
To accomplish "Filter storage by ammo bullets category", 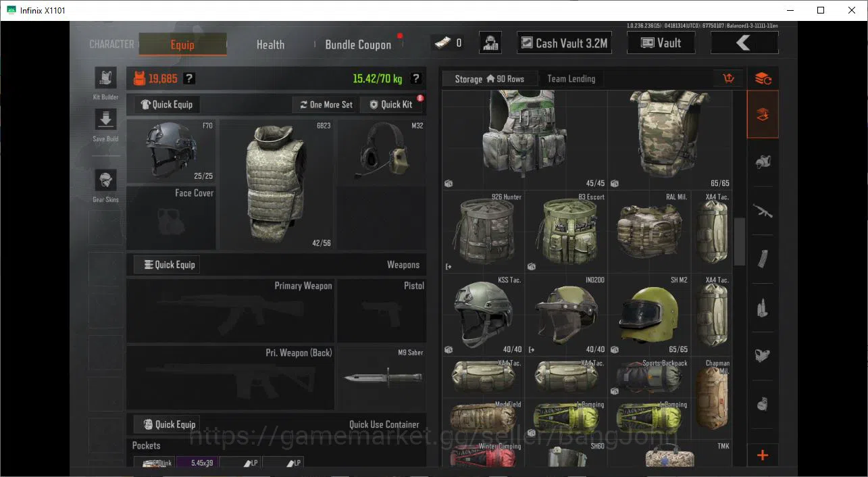I will [x=763, y=308].
